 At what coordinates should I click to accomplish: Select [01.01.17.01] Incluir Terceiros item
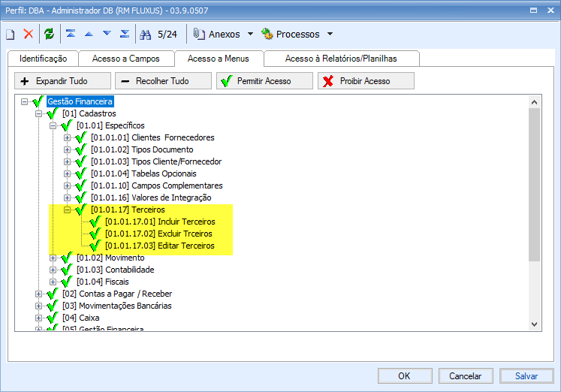click(x=160, y=222)
